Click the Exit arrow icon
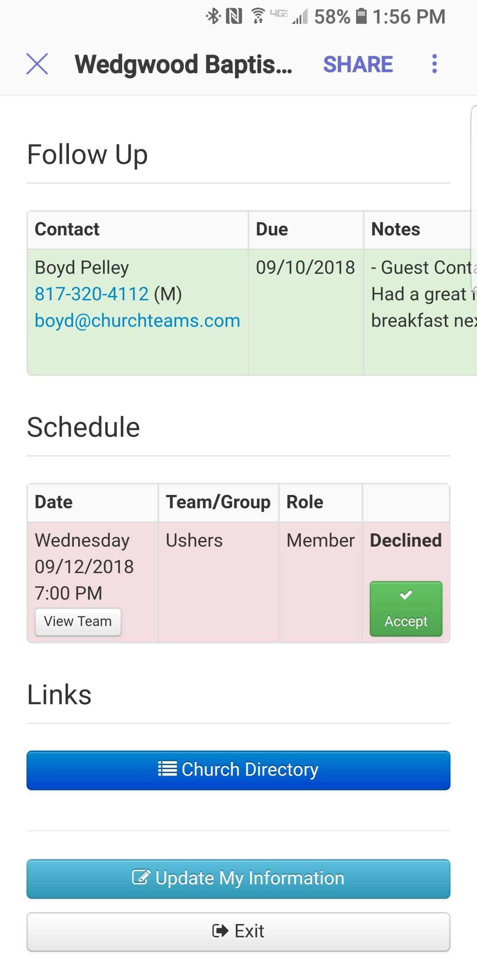 [220, 931]
